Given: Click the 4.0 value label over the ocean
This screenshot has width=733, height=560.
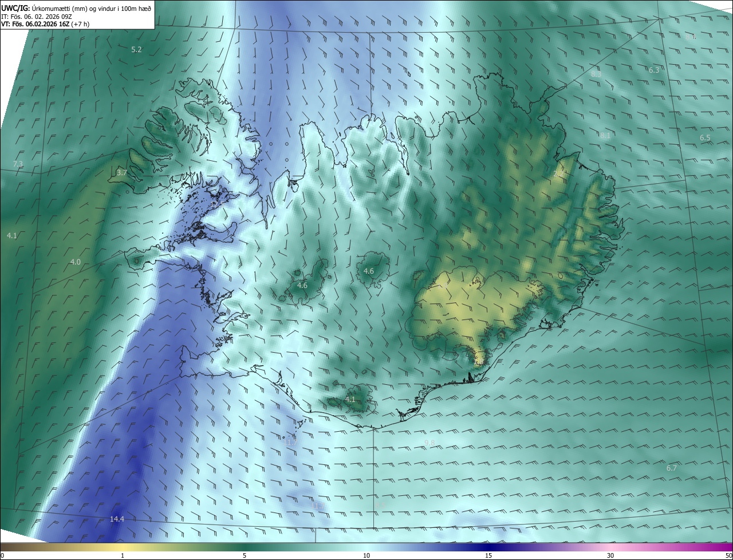Looking at the screenshot, I should 76,262.
